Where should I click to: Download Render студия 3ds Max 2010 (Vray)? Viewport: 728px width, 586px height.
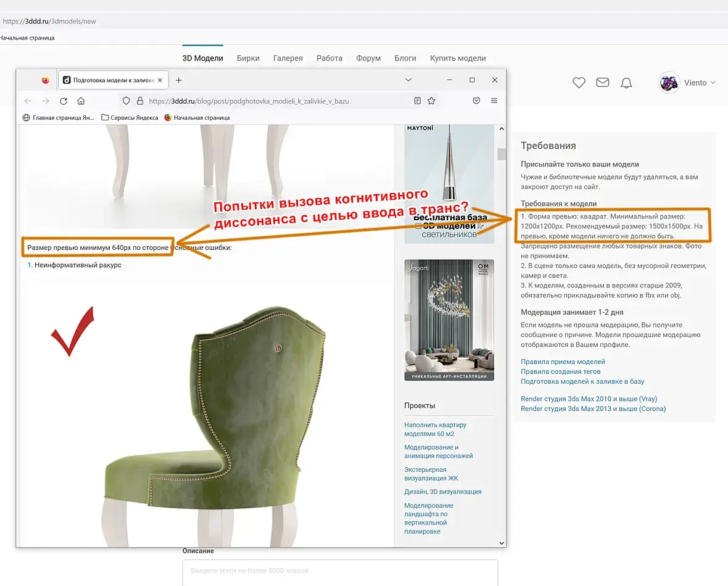pos(589,398)
